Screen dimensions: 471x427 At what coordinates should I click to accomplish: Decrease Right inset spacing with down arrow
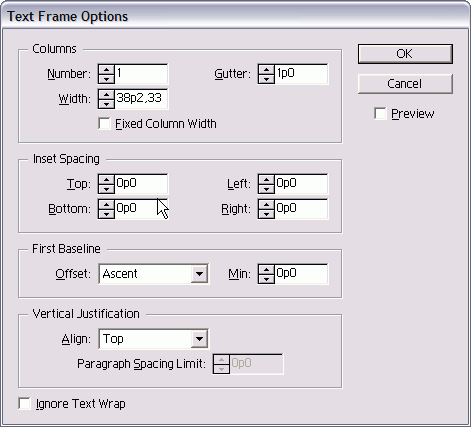(266, 214)
